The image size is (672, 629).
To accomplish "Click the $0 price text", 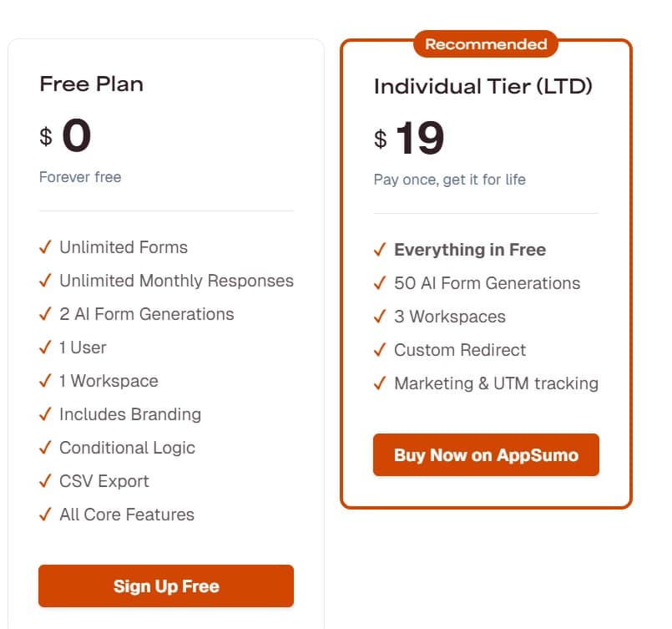I will 66,136.
